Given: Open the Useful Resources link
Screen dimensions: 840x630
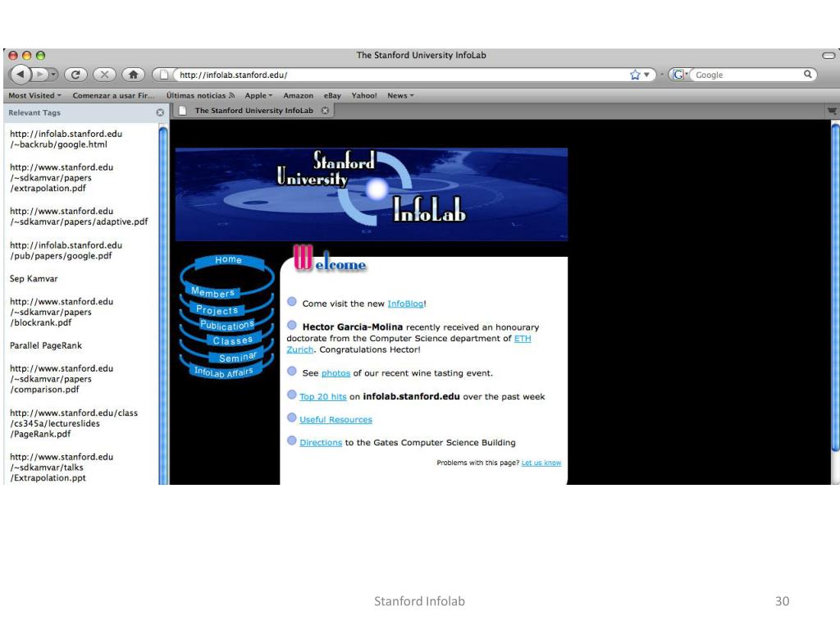Looking at the screenshot, I should 336,420.
